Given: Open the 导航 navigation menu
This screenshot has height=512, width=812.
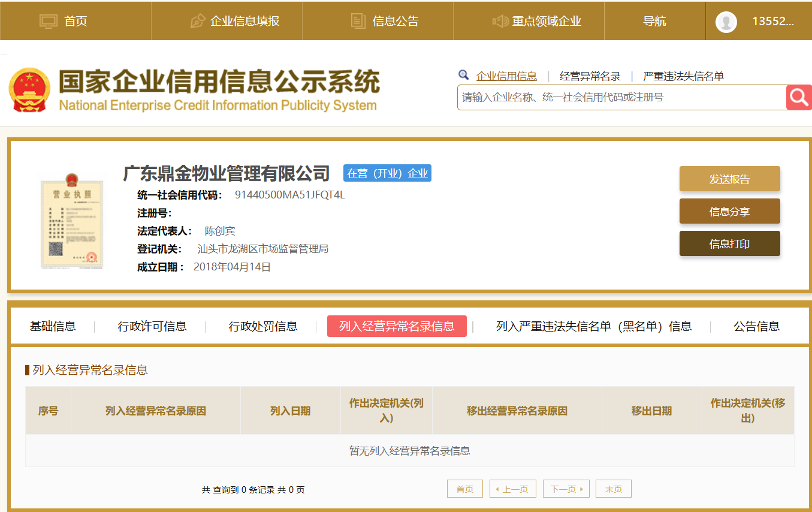Looking at the screenshot, I should coord(654,21).
